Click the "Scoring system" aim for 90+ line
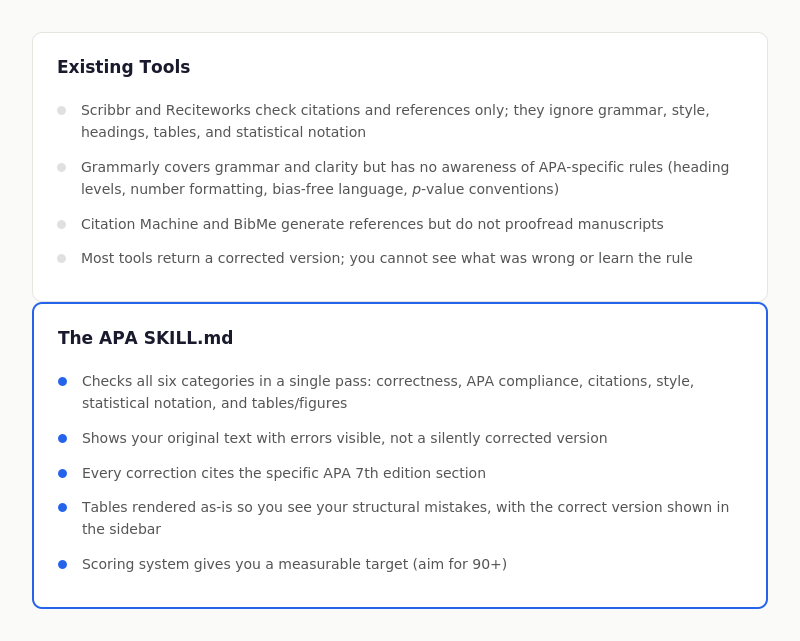The width and height of the screenshot is (800, 641). coord(294,564)
